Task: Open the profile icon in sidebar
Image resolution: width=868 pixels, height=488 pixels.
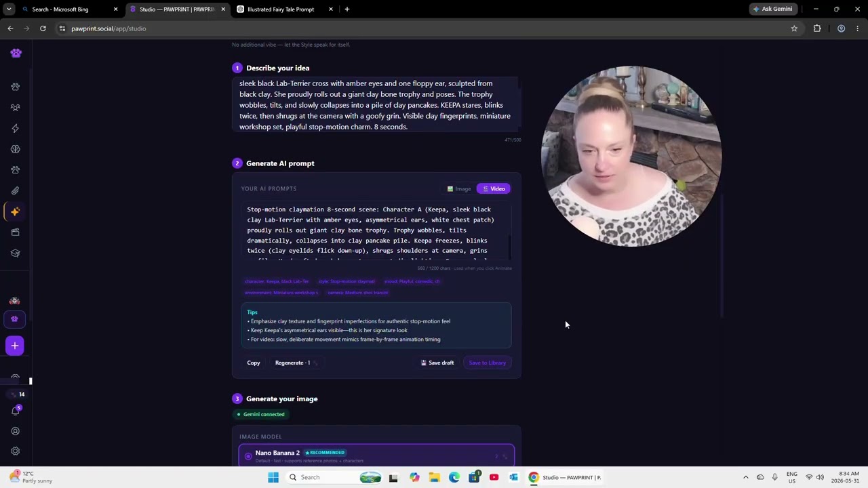Action: (15, 431)
